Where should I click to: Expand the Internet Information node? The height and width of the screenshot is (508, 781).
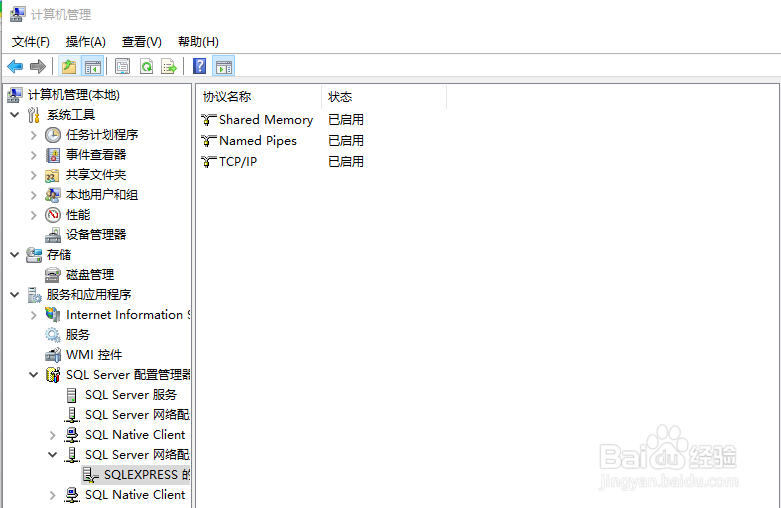click(33, 315)
